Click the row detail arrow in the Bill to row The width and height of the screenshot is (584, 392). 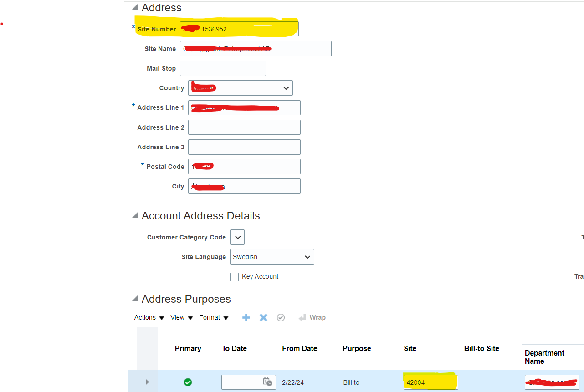click(x=147, y=382)
